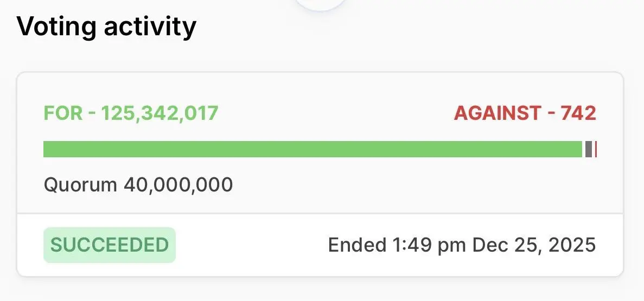Click the FOR vote count 125,342,017
Image resolution: width=644 pixels, height=301 pixels.
pyautogui.click(x=160, y=113)
